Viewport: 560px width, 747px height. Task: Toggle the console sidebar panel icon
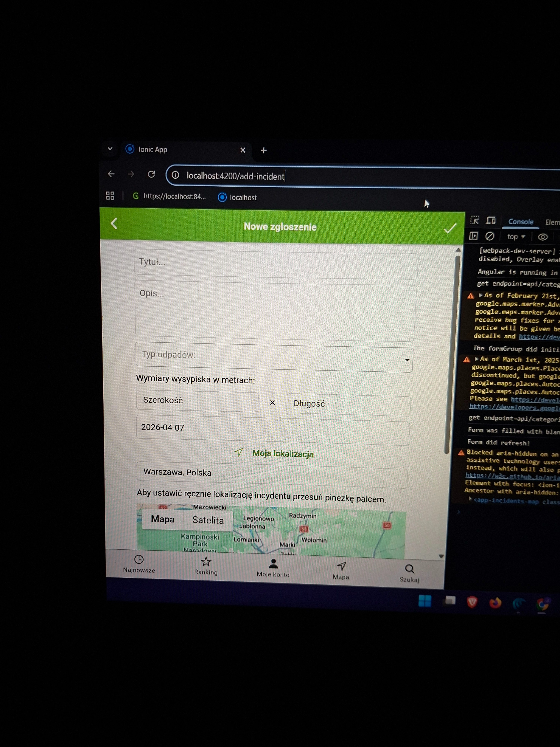click(473, 236)
